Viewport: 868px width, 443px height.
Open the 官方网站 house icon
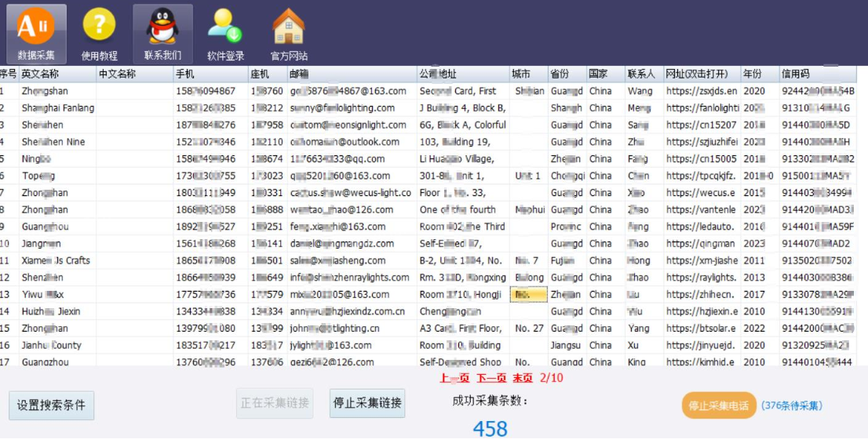pyautogui.click(x=288, y=34)
